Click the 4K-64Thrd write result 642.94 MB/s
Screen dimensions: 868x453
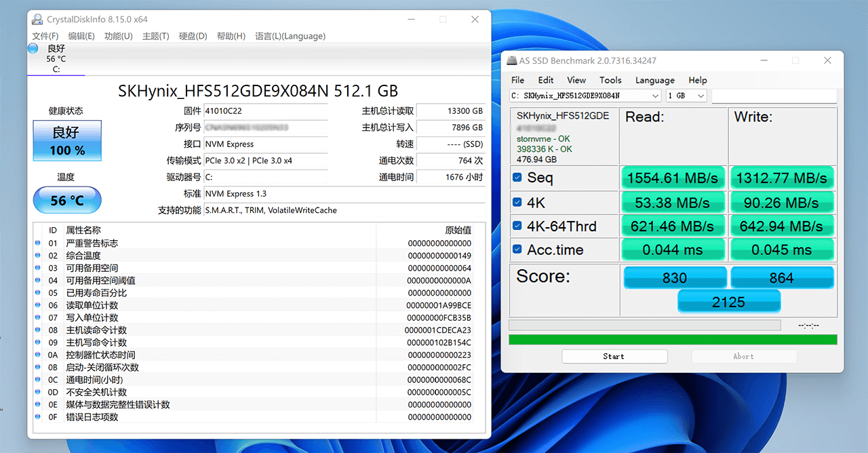pos(782,226)
